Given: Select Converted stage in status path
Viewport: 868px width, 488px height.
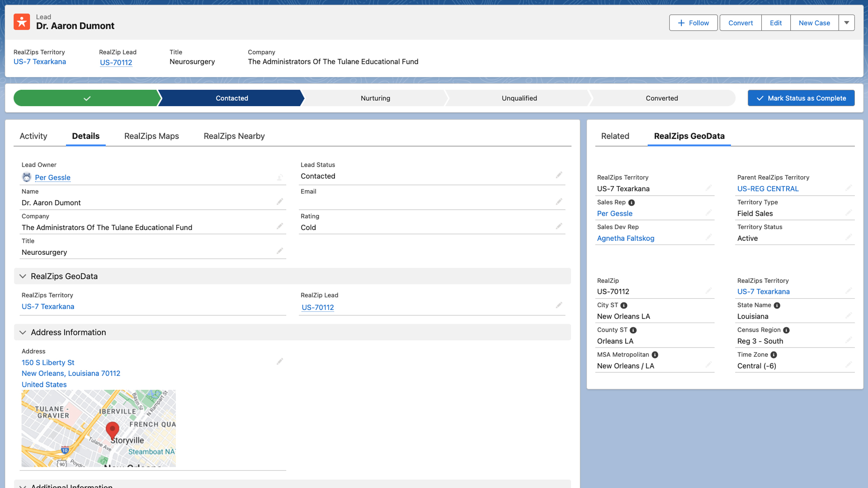Looking at the screenshot, I should click(662, 98).
